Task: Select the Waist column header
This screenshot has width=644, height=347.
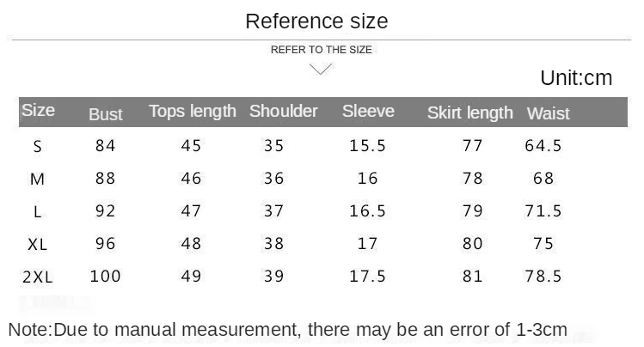Action: pyautogui.click(x=548, y=113)
